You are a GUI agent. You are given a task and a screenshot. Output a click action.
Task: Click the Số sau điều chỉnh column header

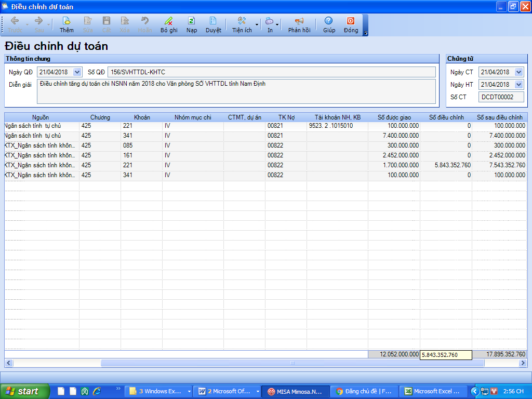pos(499,117)
